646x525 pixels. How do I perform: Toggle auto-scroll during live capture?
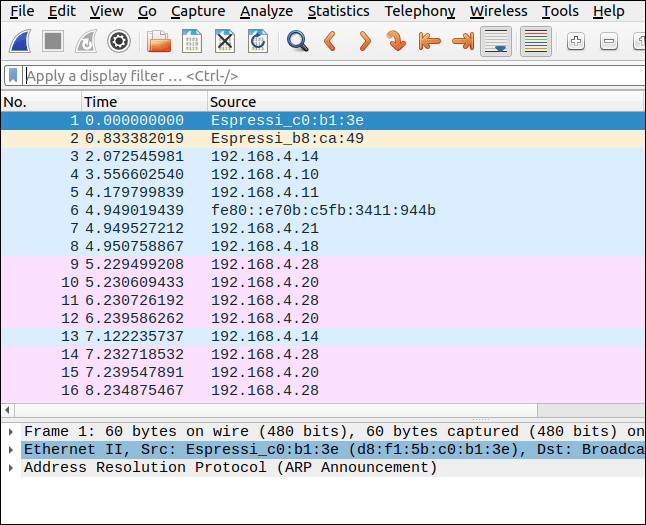496,41
